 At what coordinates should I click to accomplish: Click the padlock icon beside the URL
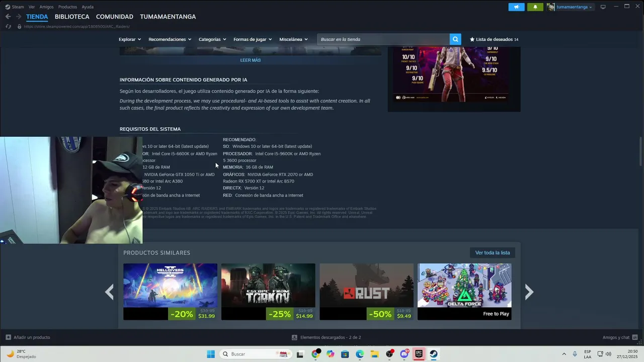(x=19, y=26)
